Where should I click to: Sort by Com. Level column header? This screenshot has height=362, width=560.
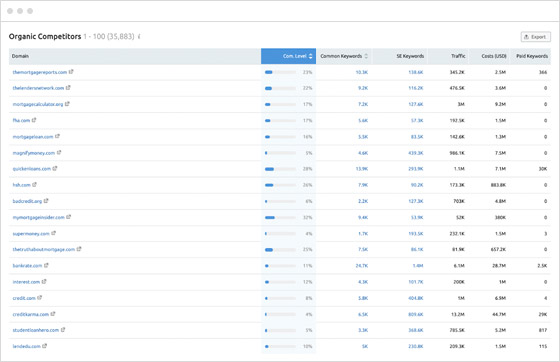tap(289, 56)
